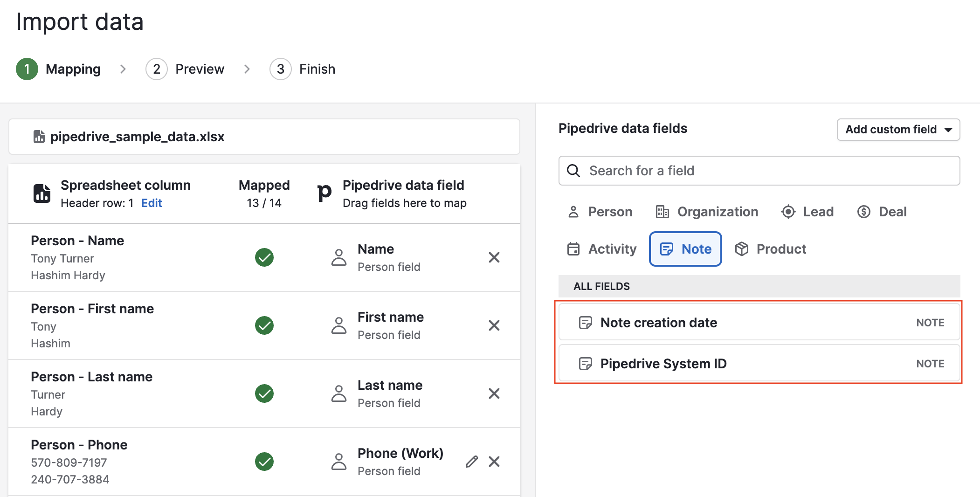
Task: Open the Add custom field dropdown
Action: point(898,130)
